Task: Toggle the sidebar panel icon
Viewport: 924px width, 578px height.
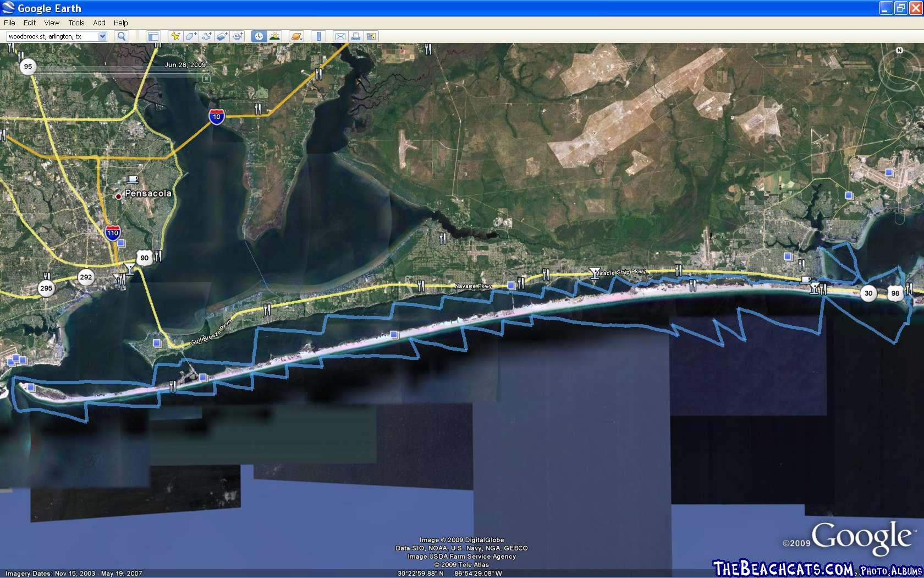Action: 153,36
